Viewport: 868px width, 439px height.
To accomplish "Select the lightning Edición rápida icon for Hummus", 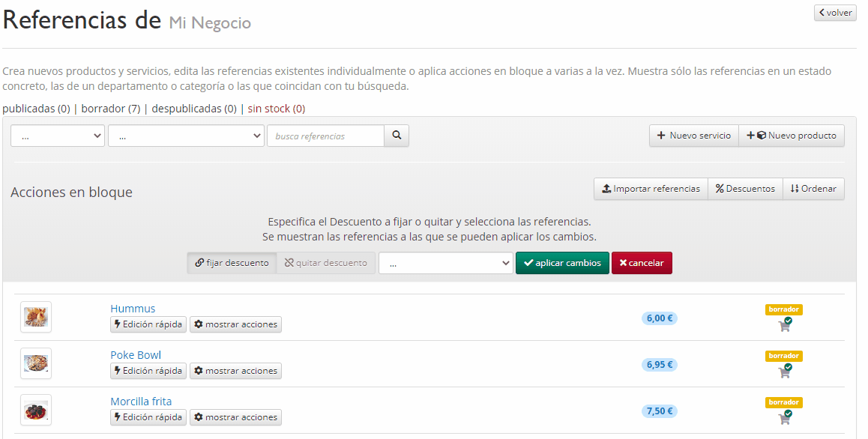I will coord(117,324).
